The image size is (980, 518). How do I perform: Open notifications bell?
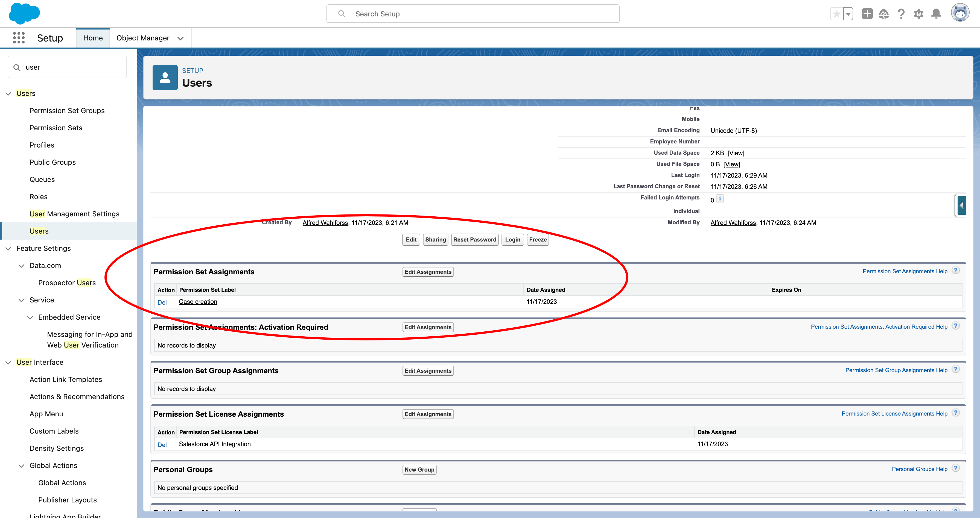(936, 14)
